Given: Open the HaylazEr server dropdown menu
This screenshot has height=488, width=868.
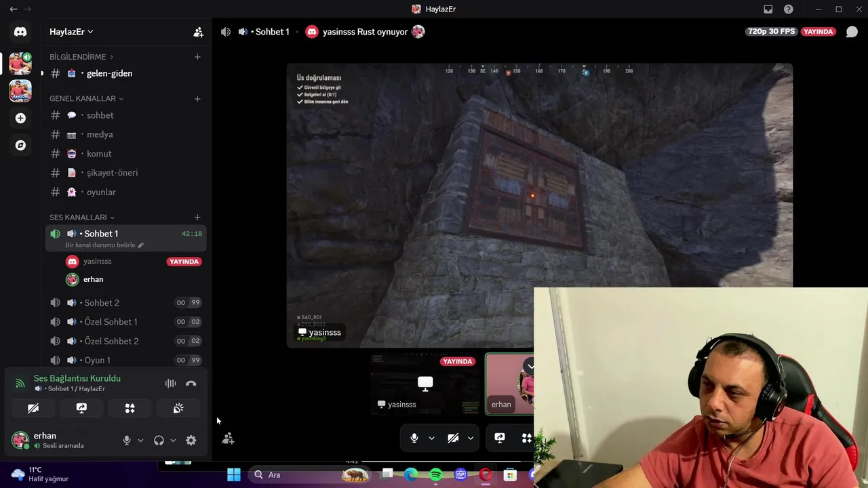Looking at the screenshot, I should (x=71, y=32).
